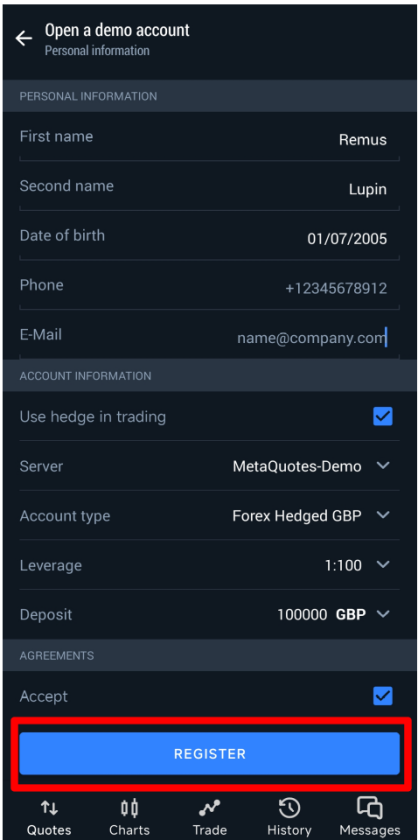
Task: Untick the Accept agreements checkbox
Action: 383,696
